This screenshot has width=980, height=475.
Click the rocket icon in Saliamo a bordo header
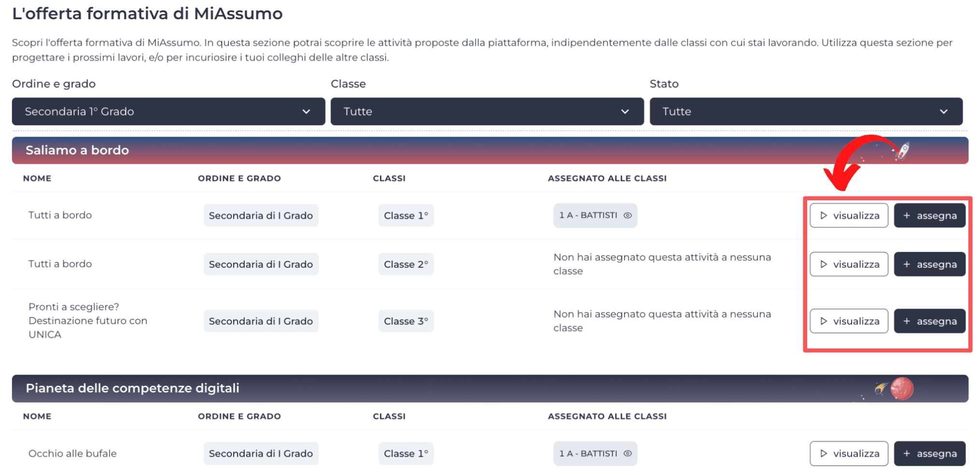pos(902,151)
